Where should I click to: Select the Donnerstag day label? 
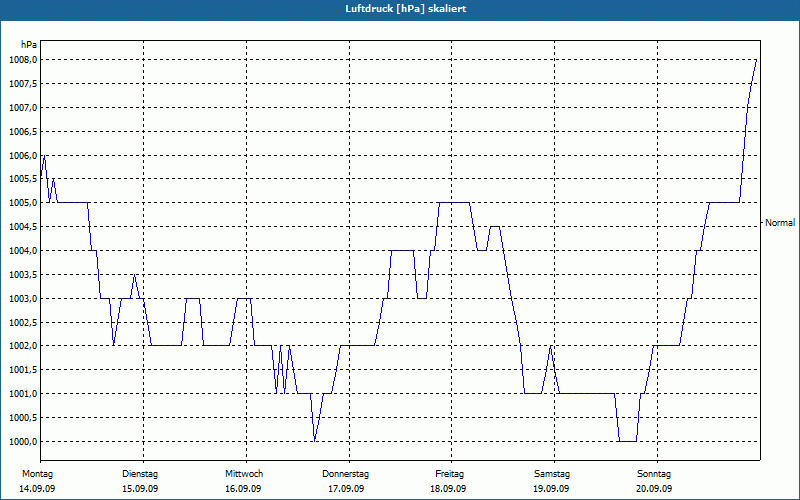(345, 474)
